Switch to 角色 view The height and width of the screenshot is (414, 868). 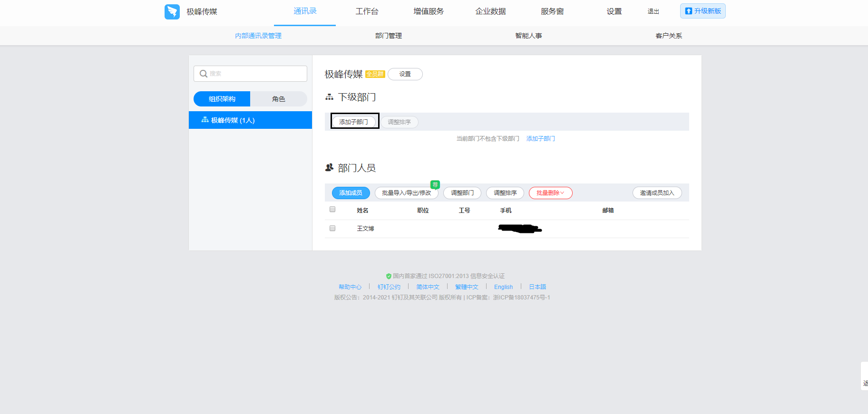(279, 99)
